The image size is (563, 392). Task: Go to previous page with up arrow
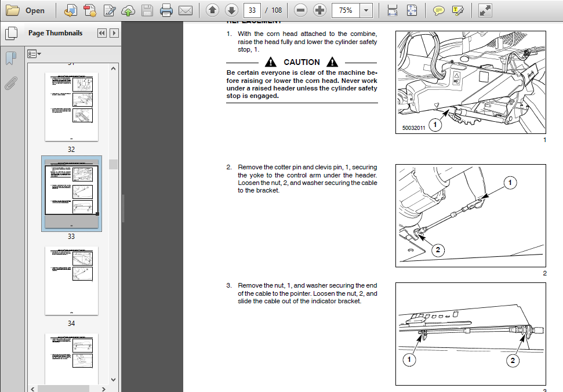pos(213,10)
